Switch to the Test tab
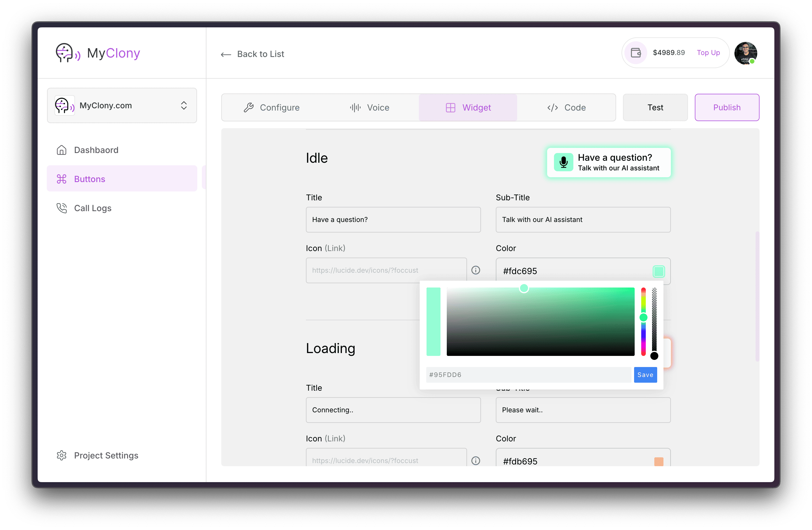The image size is (812, 530). point(655,108)
